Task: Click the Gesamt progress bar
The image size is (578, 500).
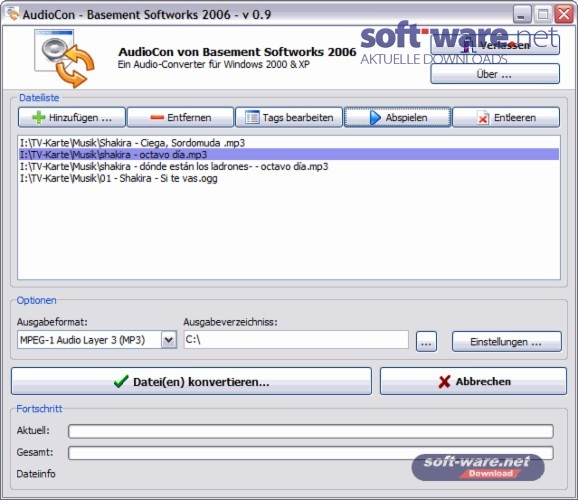Action: (311, 453)
